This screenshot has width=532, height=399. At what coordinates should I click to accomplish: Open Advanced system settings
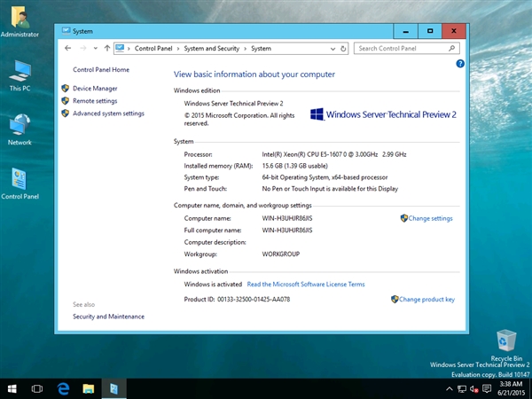point(108,113)
